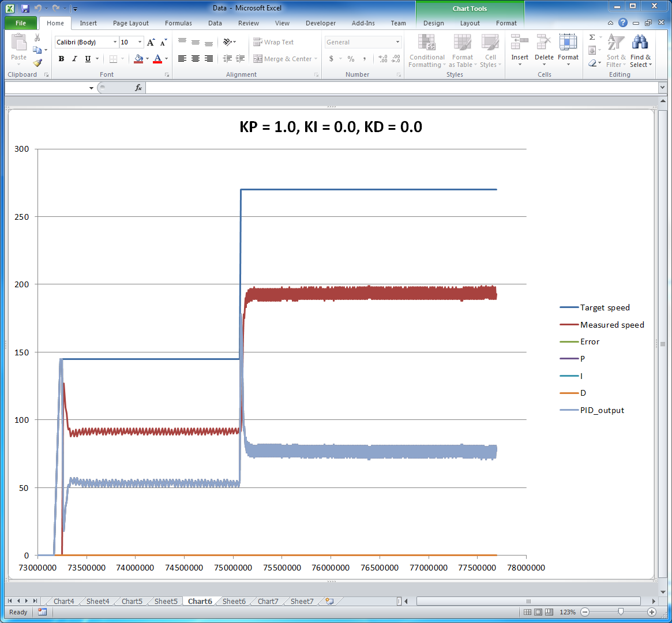Click the Clear eraser icon
Image resolution: width=672 pixels, height=623 pixels.
click(592, 63)
